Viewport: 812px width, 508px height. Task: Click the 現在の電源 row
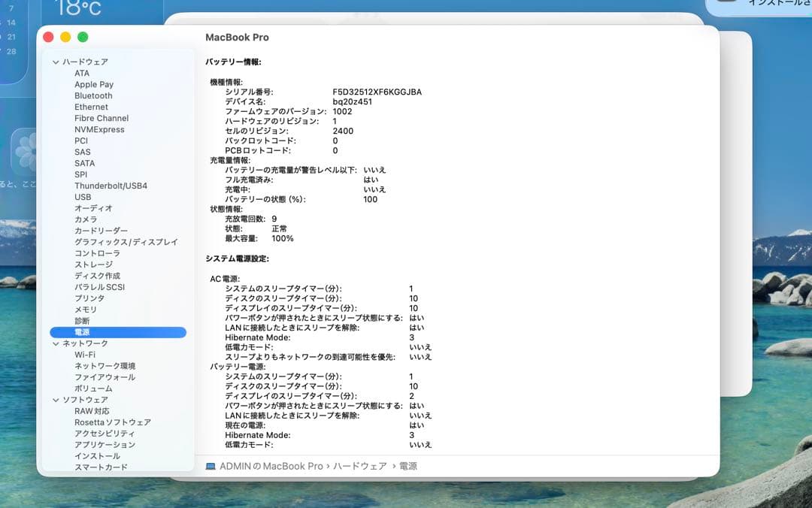(x=325, y=425)
